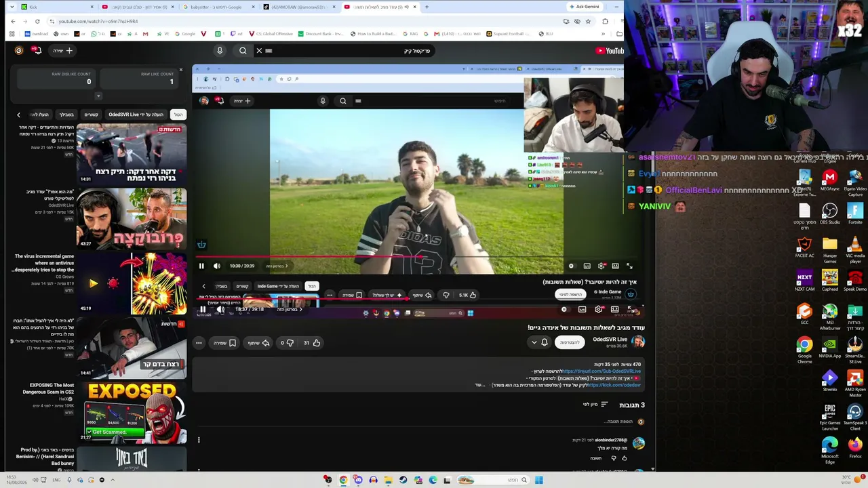This screenshot has height=488, width=868.
Task: Open the YouTube logo home link
Action: 610,51
